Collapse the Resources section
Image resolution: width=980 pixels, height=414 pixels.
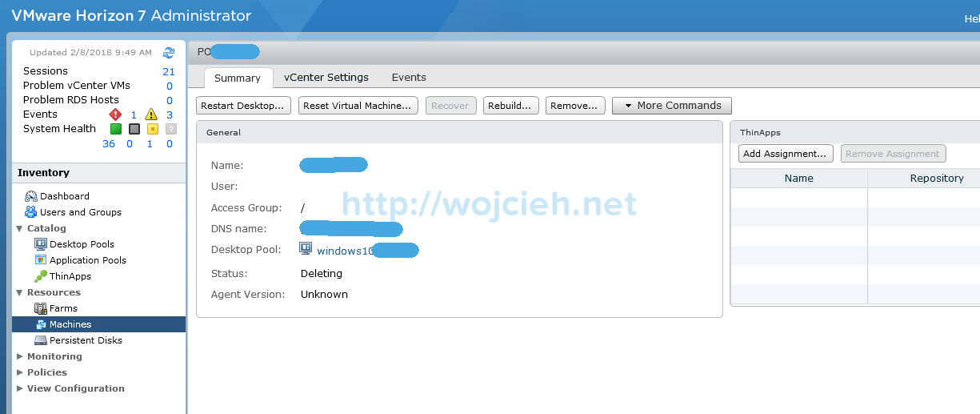tap(20, 292)
